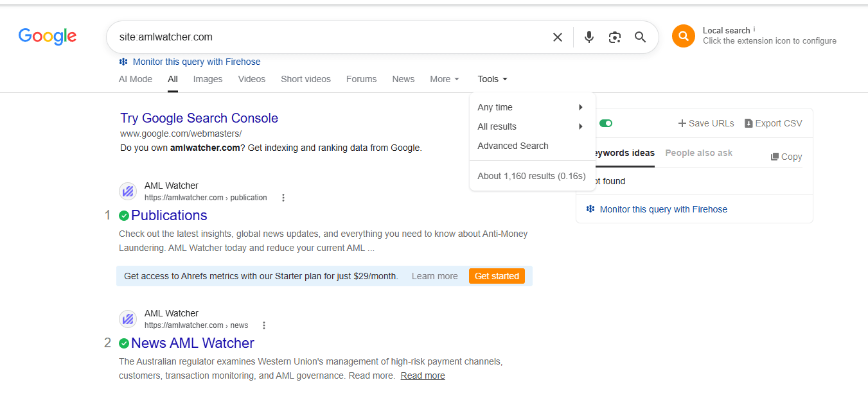Open People also ask tab
This screenshot has height=405, width=868.
coord(699,153)
